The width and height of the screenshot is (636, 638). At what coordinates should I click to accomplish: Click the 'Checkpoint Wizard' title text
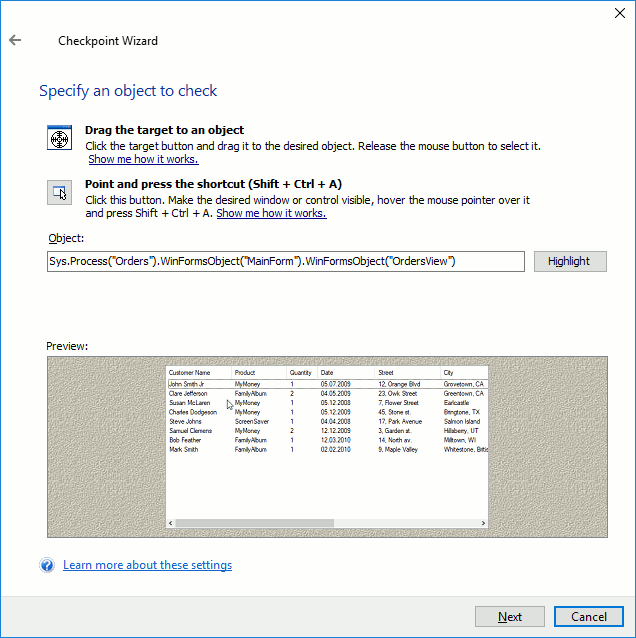click(108, 41)
